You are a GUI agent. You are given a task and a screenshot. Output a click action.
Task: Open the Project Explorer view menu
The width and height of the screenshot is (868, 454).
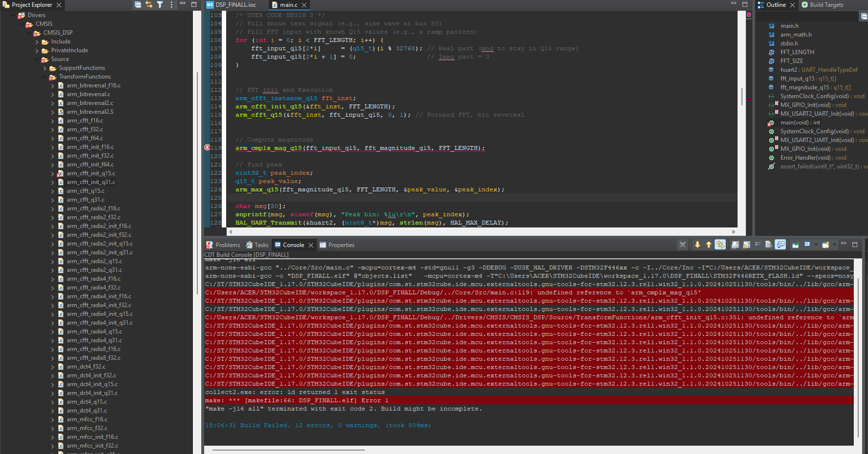(x=171, y=4)
